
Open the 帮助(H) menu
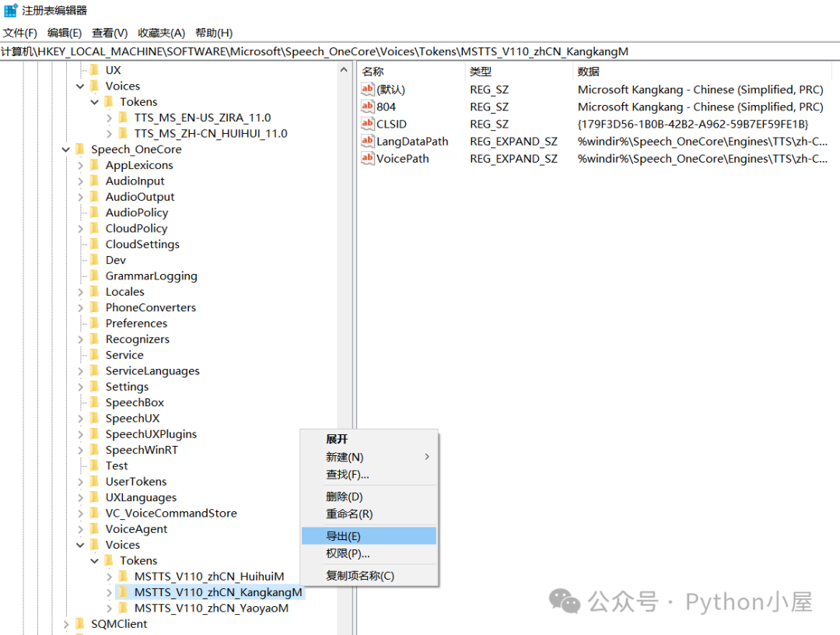pyautogui.click(x=214, y=33)
